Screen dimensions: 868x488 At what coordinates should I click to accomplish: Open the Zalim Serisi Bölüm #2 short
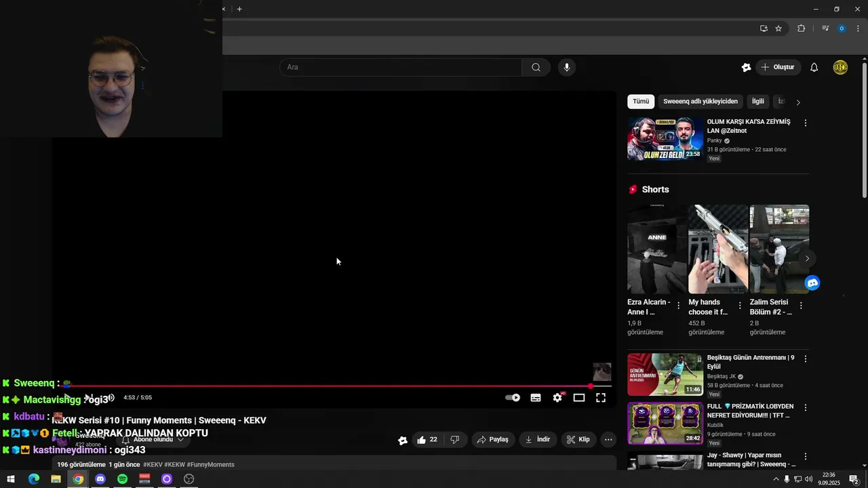click(x=779, y=249)
